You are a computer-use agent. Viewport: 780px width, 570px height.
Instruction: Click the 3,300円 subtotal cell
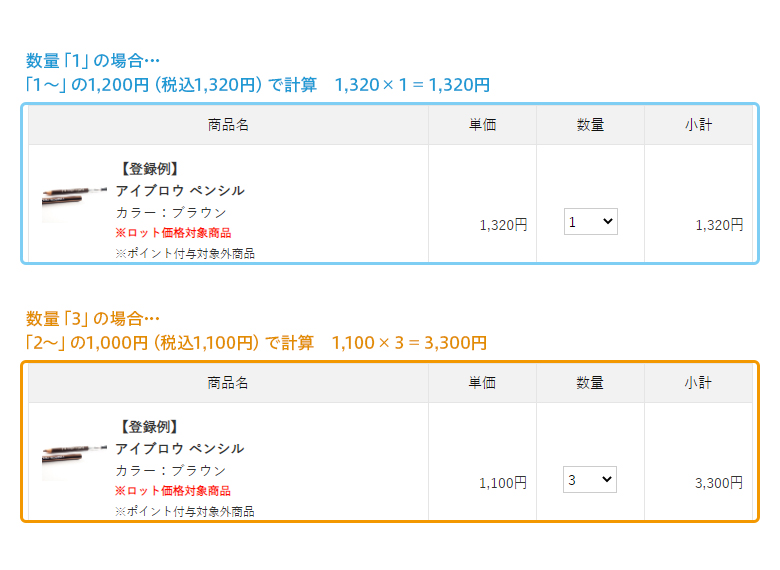tap(718, 483)
